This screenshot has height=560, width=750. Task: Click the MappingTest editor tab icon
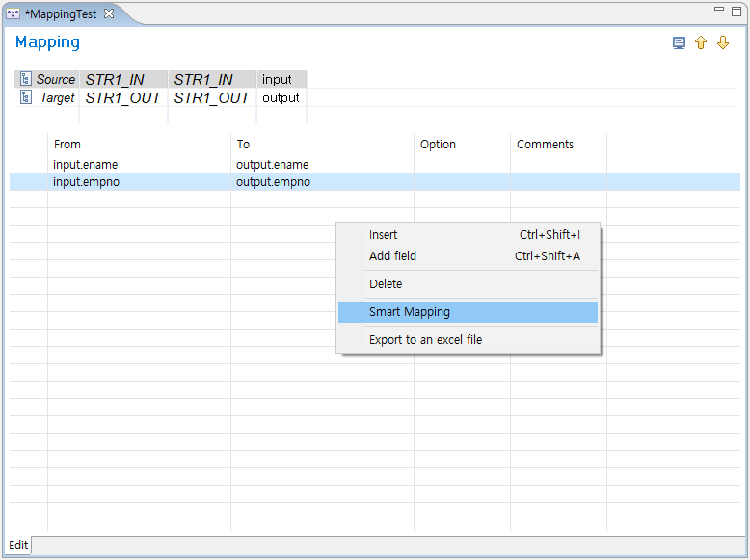tap(13, 13)
